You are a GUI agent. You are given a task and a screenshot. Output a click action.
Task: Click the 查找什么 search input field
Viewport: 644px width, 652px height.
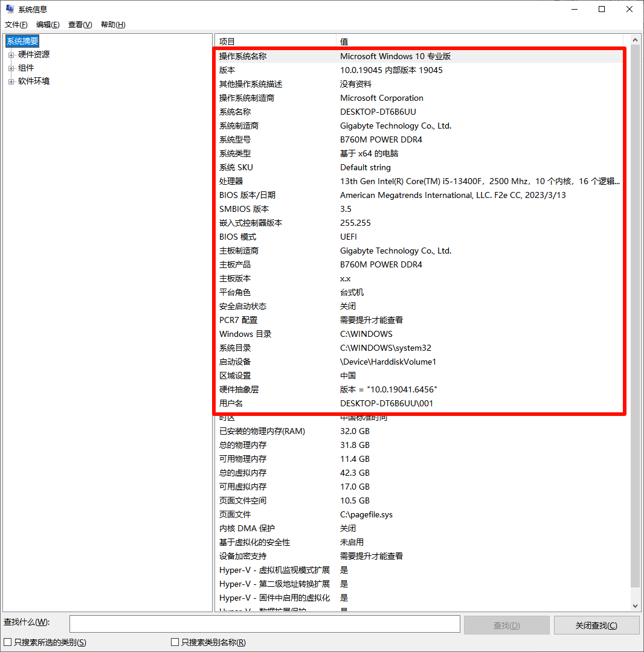click(265, 624)
